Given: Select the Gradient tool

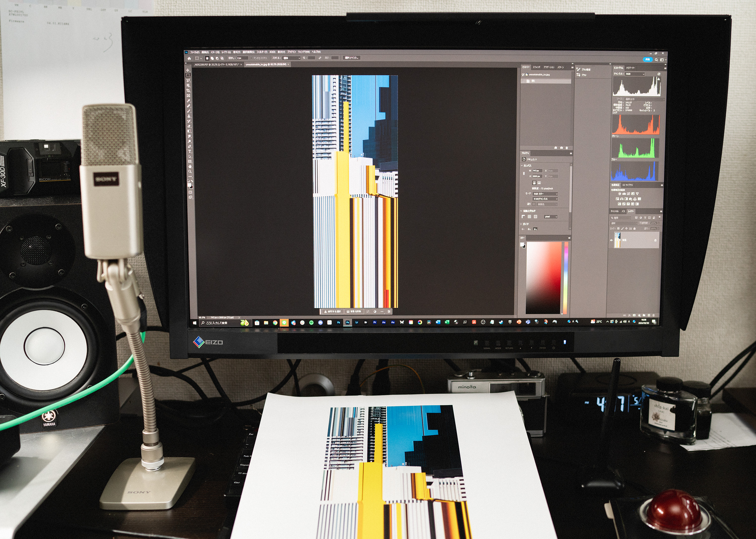Looking at the screenshot, I should [189, 131].
